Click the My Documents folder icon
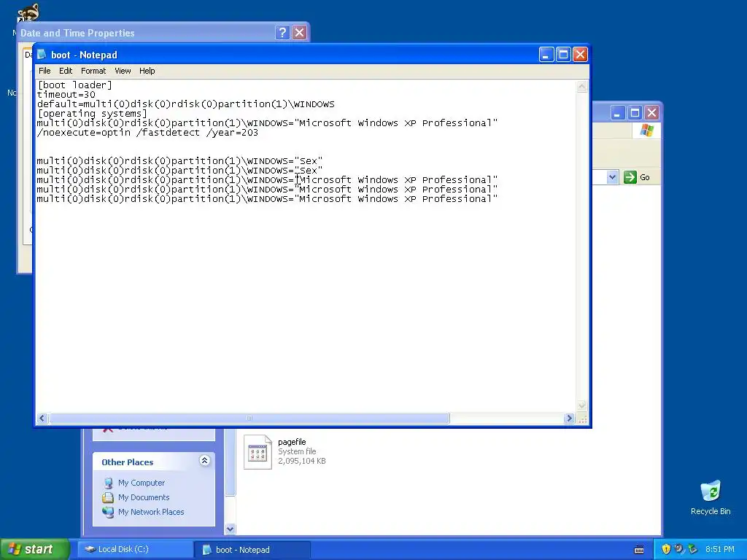 click(x=108, y=497)
